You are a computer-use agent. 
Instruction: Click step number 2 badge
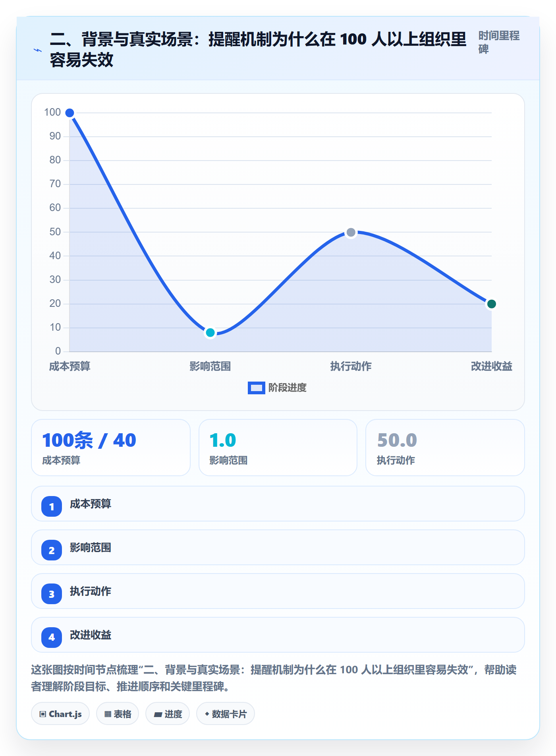(x=52, y=550)
